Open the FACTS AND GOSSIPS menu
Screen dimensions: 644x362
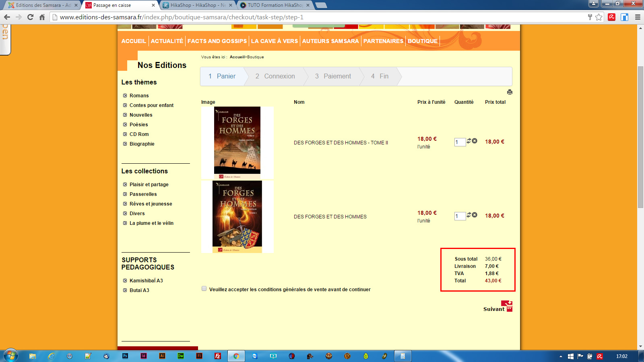[217, 41]
